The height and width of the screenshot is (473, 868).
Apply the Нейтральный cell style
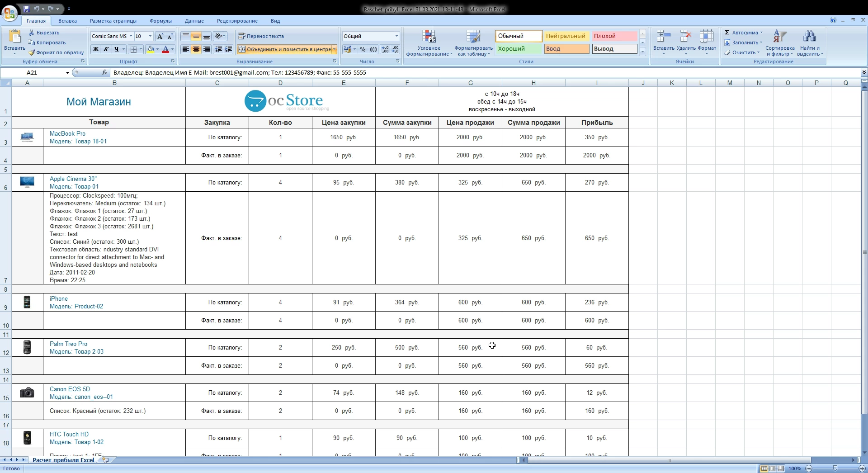pos(566,36)
